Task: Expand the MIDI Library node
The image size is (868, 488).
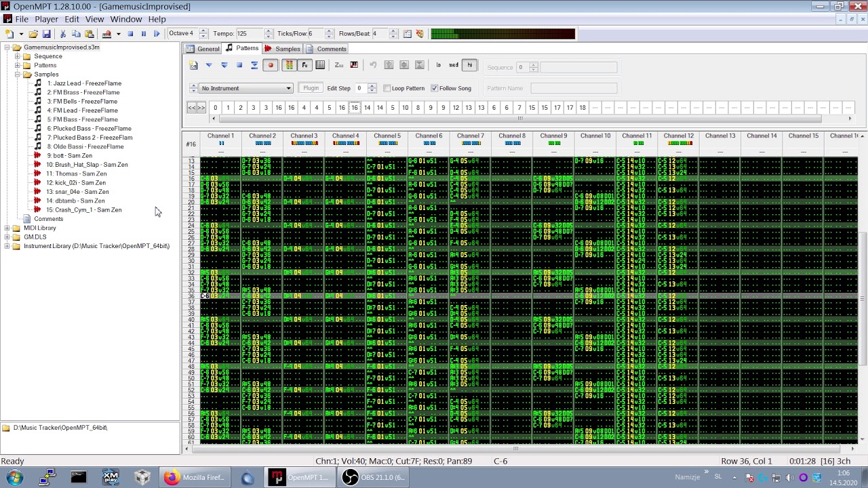Action: [7, 228]
